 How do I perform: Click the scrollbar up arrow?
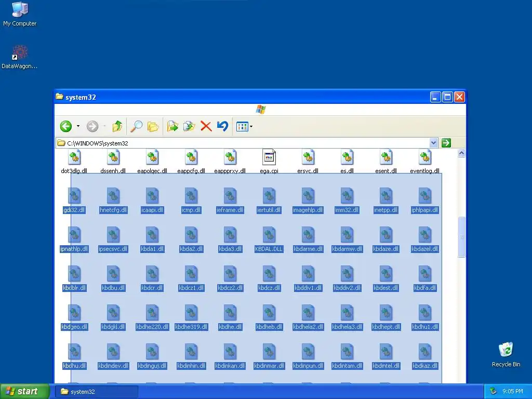point(461,153)
